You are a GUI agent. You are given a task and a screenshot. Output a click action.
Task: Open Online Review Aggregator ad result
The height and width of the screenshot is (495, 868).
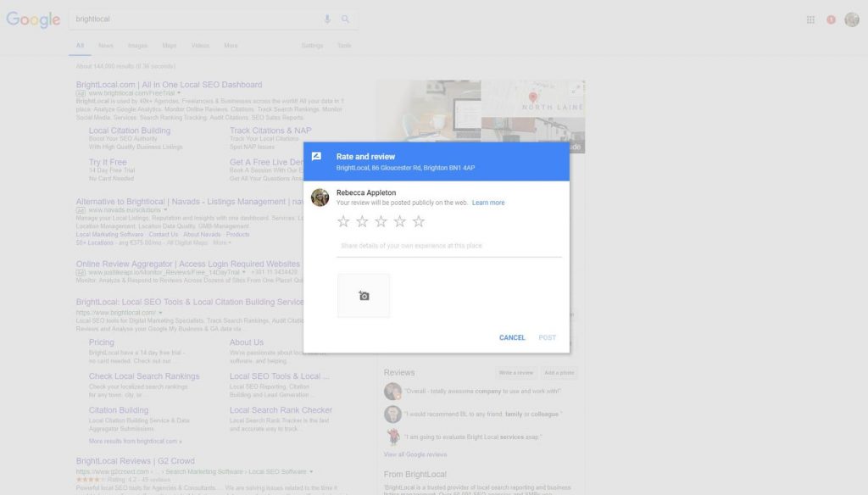point(187,264)
